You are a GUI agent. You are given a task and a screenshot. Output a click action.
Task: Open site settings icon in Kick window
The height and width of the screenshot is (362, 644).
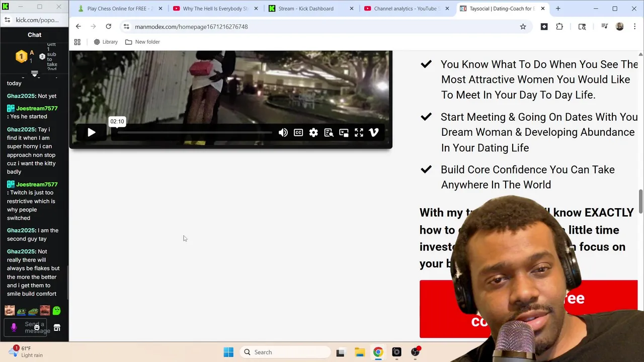[x=7, y=20]
